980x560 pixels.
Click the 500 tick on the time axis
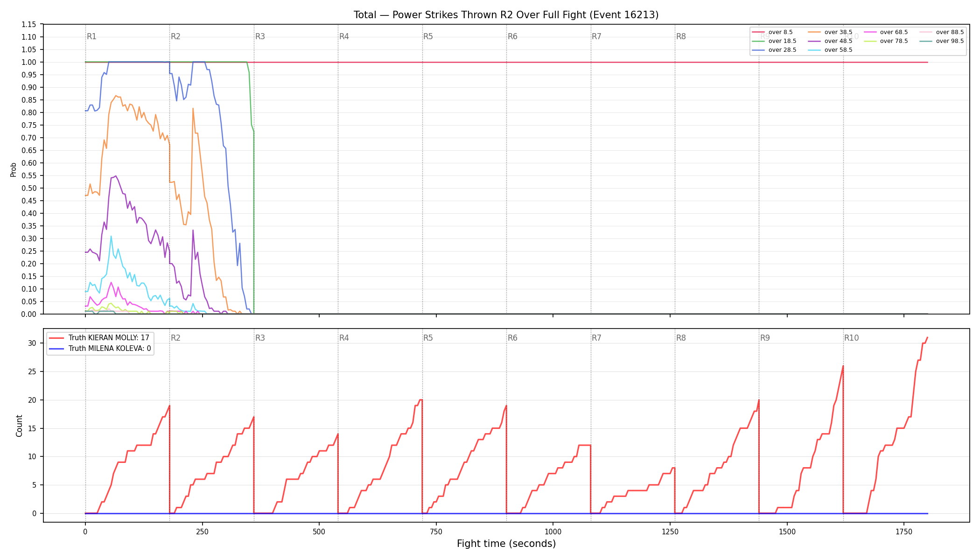tap(319, 532)
